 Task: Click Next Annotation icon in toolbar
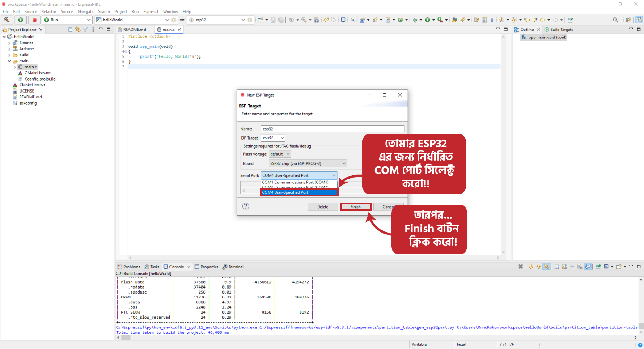(501, 20)
